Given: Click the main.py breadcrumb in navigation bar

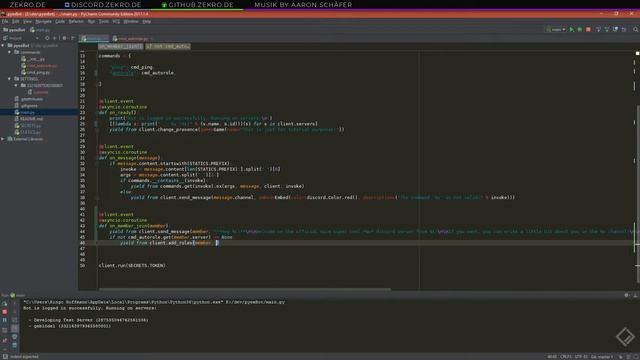Looking at the screenshot, I should click(x=40, y=30).
